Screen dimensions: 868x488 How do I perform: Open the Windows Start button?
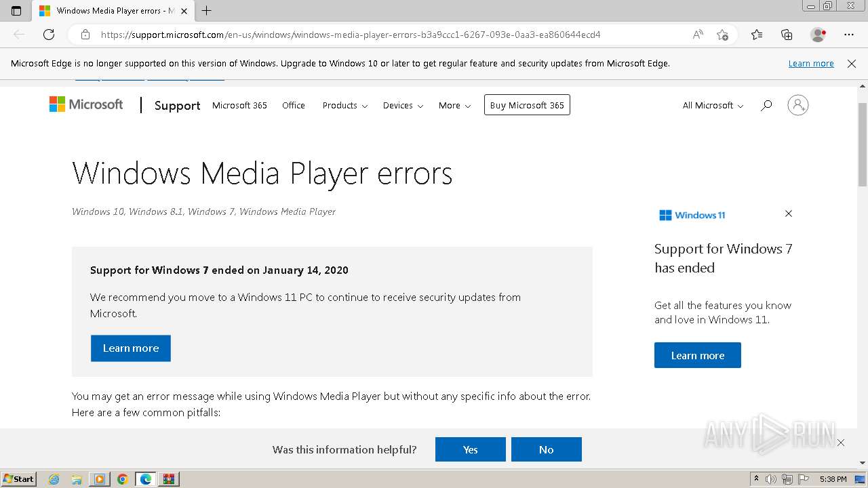point(18,479)
